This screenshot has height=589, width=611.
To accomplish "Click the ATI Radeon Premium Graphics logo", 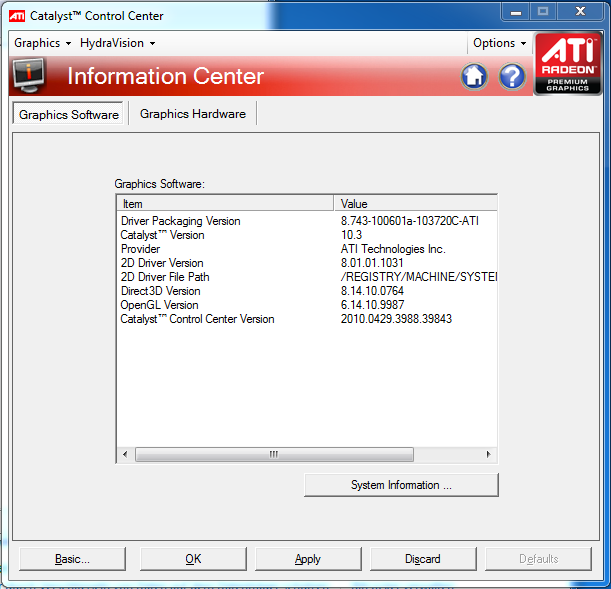I will (x=568, y=63).
